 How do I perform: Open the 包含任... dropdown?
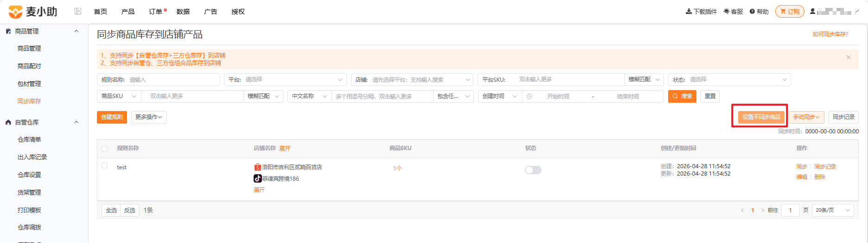point(453,96)
